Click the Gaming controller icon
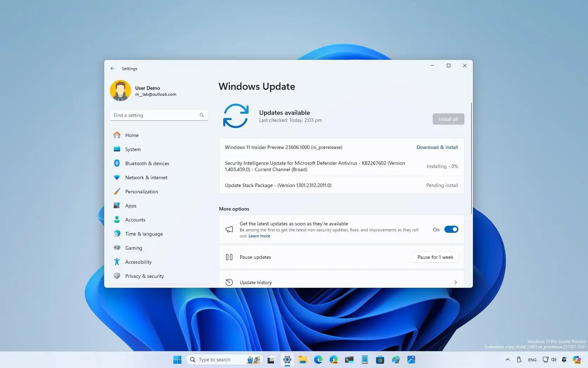Image resolution: width=588 pixels, height=368 pixels. click(x=117, y=248)
